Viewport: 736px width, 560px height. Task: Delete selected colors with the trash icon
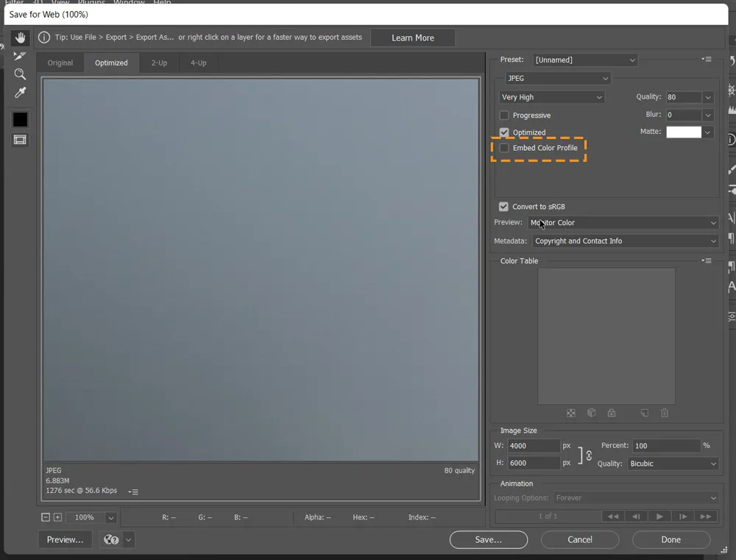pos(664,413)
